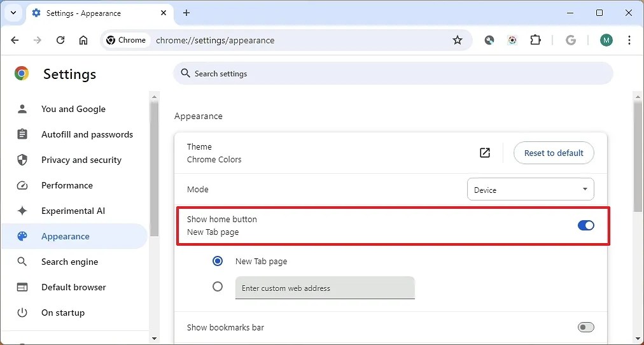The width and height of the screenshot is (644, 345).
Task: Click the Home button in toolbar
Action: click(x=83, y=40)
